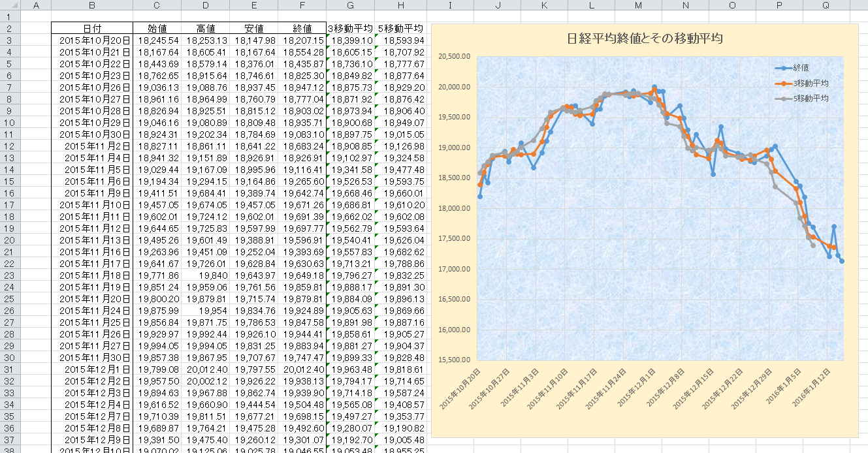This screenshot has width=868, height=453.
Task: Select cell with value 19,083.10
Action: [x=302, y=134]
